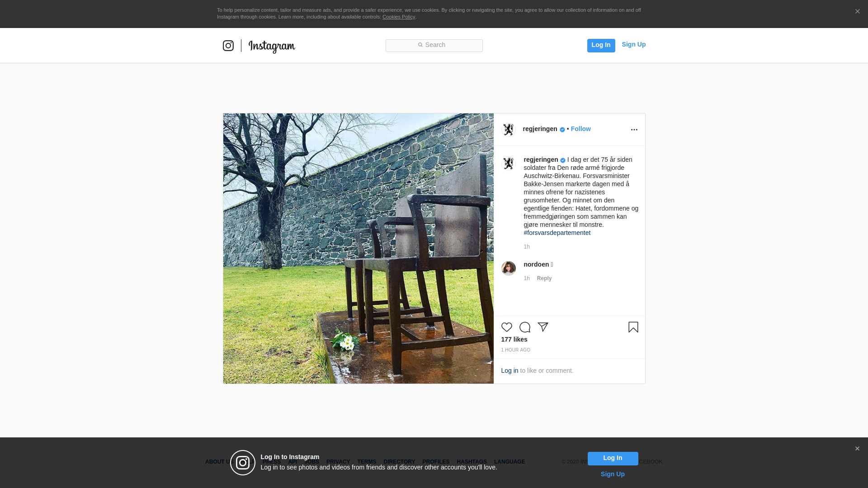Click the Instagram camera glyph logo
This screenshot has width=868, height=488.
[x=228, y=46]
